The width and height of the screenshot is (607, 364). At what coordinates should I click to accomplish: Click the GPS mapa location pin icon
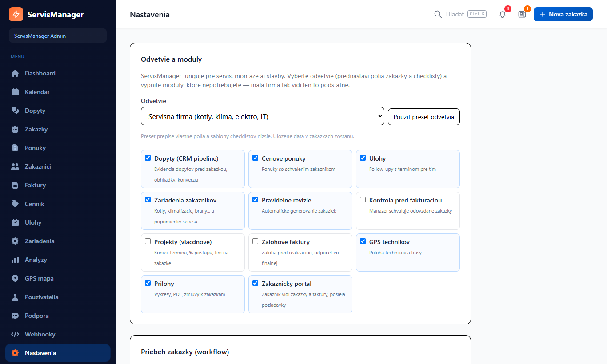(15, 278)
